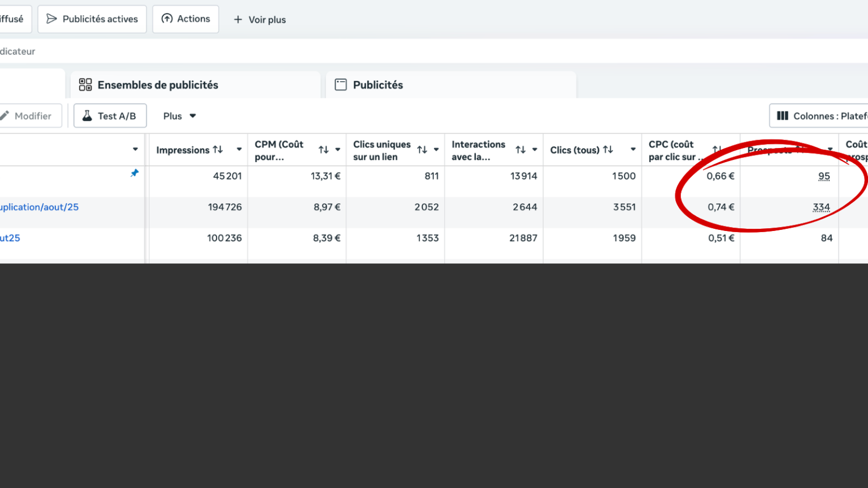868x488 pixels.
Task: Open Impressions column dropdown caret
Action: click(x=239, y=150)
